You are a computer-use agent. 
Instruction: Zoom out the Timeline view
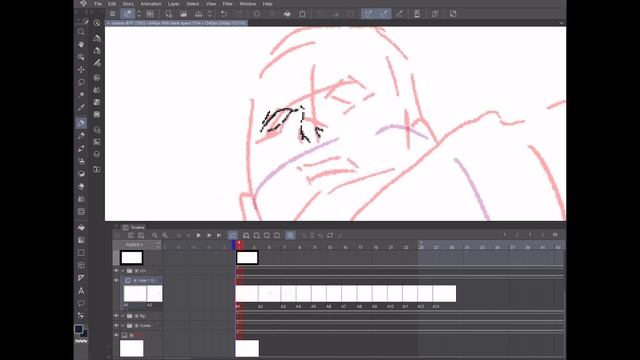pyautogui.click(x=154, y=236)
